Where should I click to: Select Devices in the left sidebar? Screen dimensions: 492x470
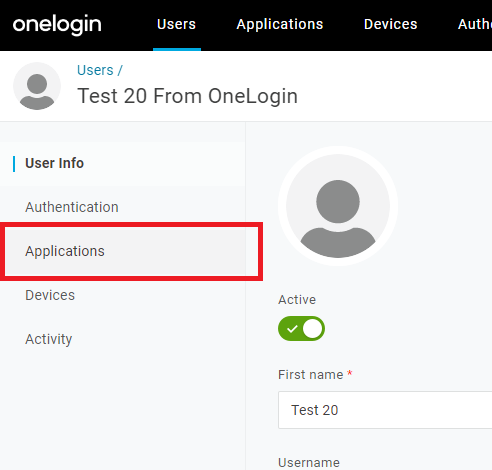(x=50, y=295)
